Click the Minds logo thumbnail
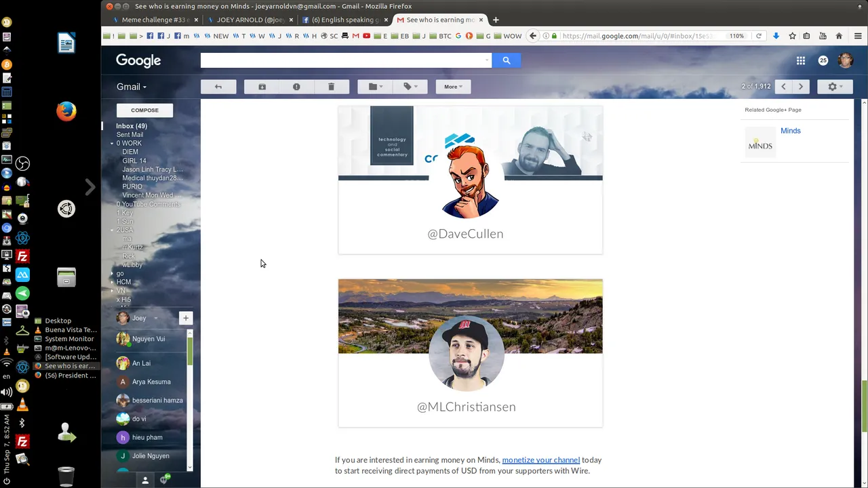The width and height of the screenshot is (868, 488). [760, 143]
